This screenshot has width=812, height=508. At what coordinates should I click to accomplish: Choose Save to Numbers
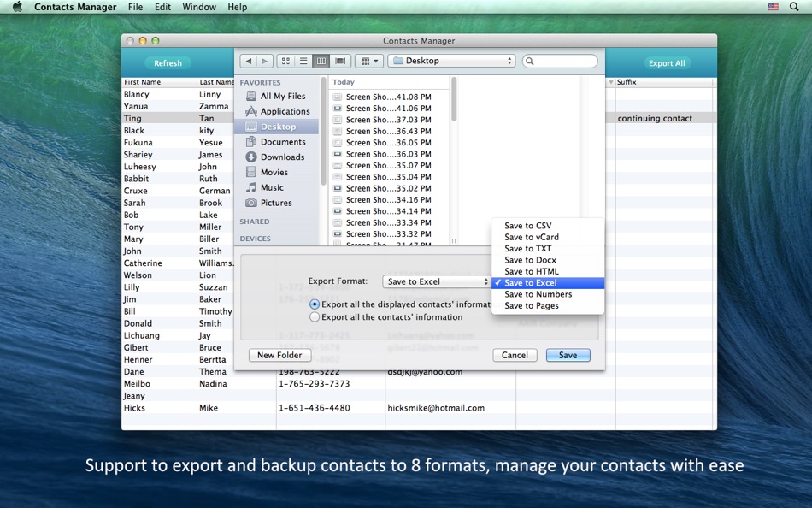(548, 294)
